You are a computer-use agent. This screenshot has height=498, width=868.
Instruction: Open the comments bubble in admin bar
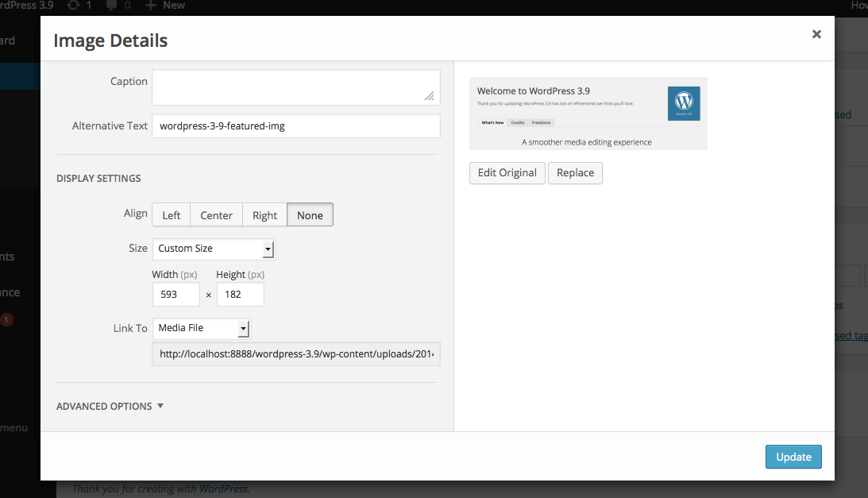click(x=111, y=6)
